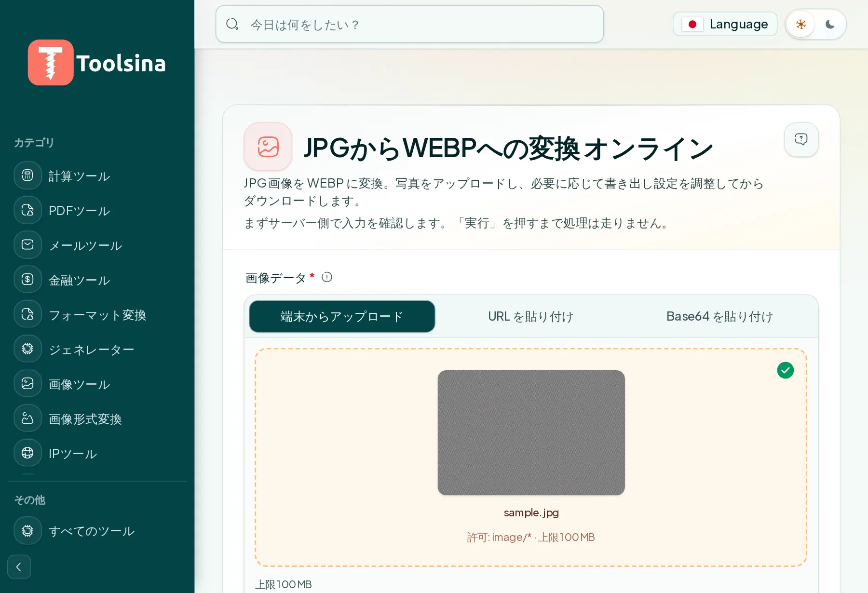Open the 画像ツール category icon

click(x=27, y=384)
